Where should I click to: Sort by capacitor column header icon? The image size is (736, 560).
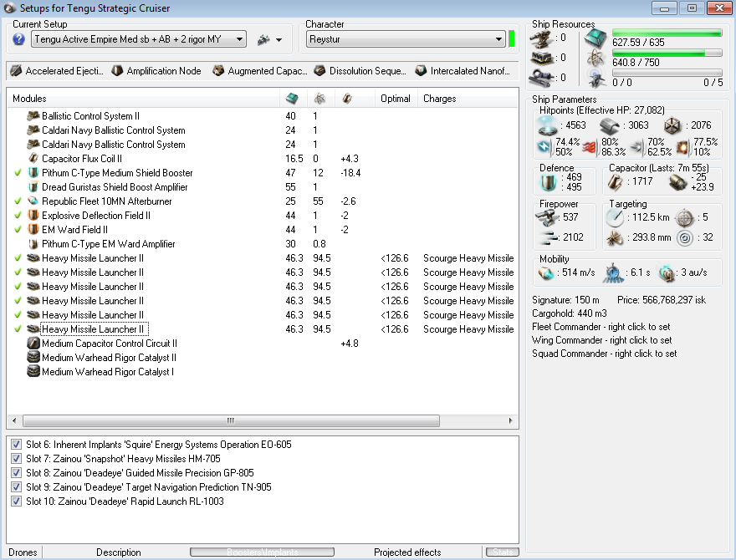[x=347, y=99]
